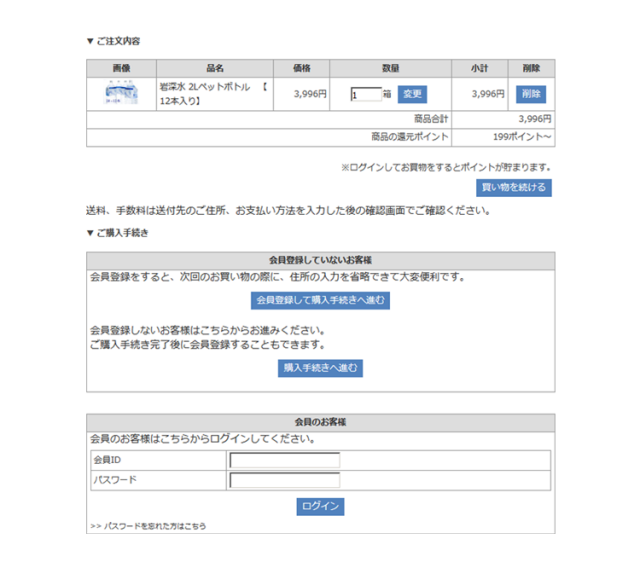Click the 買い物を続ける button
Image resolution: width=640 pixels, height=568 pixels.
[514, 188]
